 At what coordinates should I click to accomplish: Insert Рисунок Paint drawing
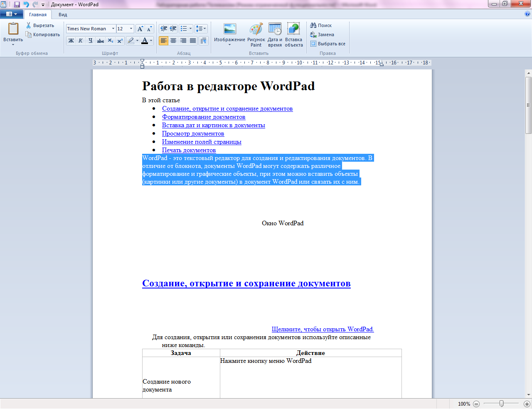click(x=256, y=34)
